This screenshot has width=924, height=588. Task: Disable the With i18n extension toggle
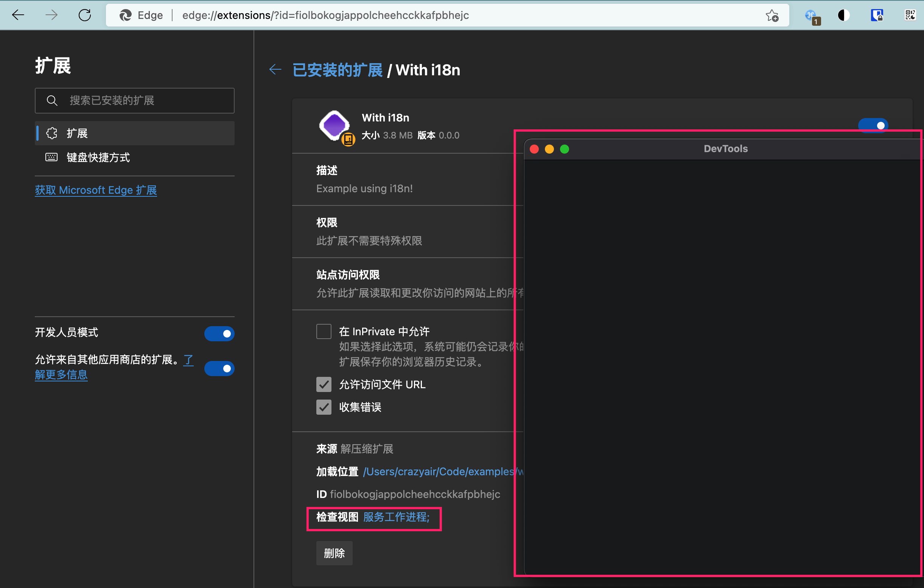coord(873,125)
